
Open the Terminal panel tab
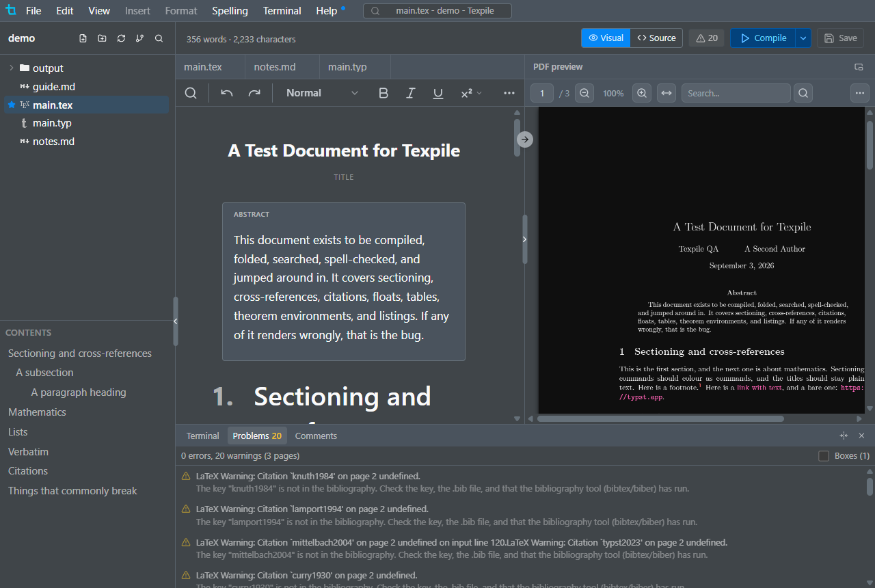click(203, 436)
